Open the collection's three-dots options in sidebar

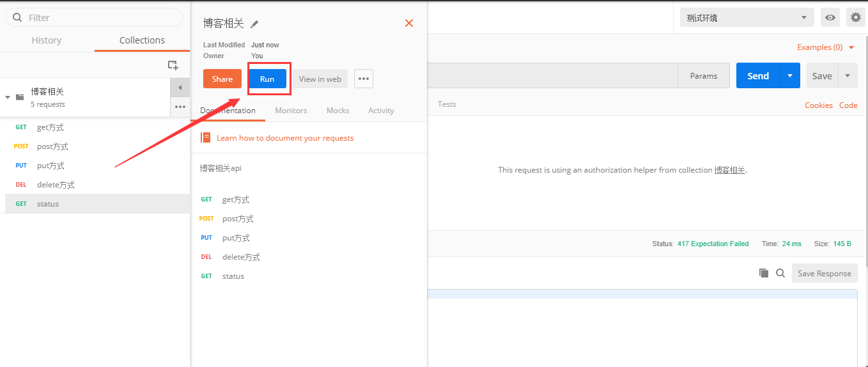(180, 107)
